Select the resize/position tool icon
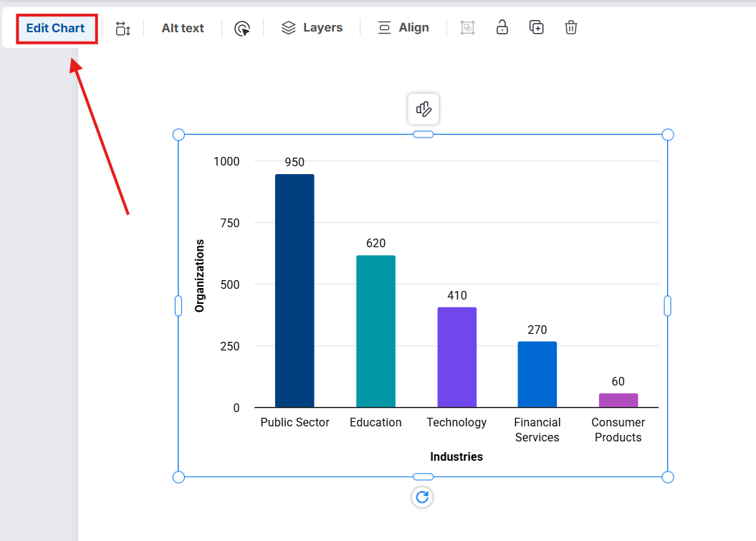The image size is (756, 541). (123, 27)
